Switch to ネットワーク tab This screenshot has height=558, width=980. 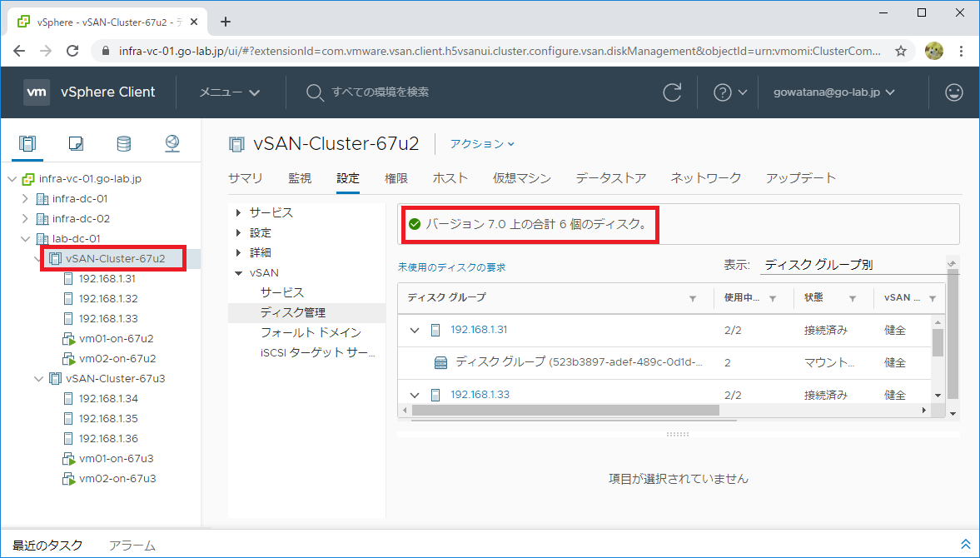coord(706,178)
